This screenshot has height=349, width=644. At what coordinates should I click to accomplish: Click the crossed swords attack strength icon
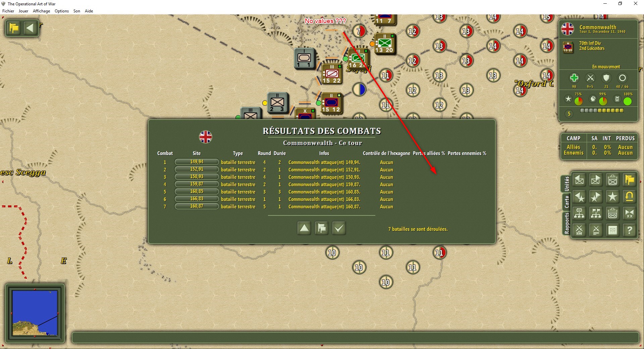pyautogui.click(x=590, y=78)
